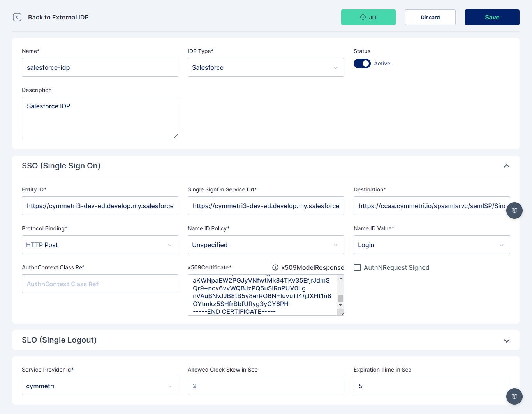Viewport: 532px width, 414px height.
Task: Toggle the Active status switch
Action: [362, 64]
